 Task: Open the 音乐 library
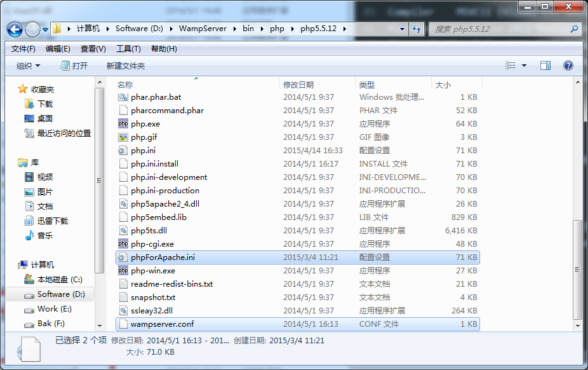tap(39, 235)
